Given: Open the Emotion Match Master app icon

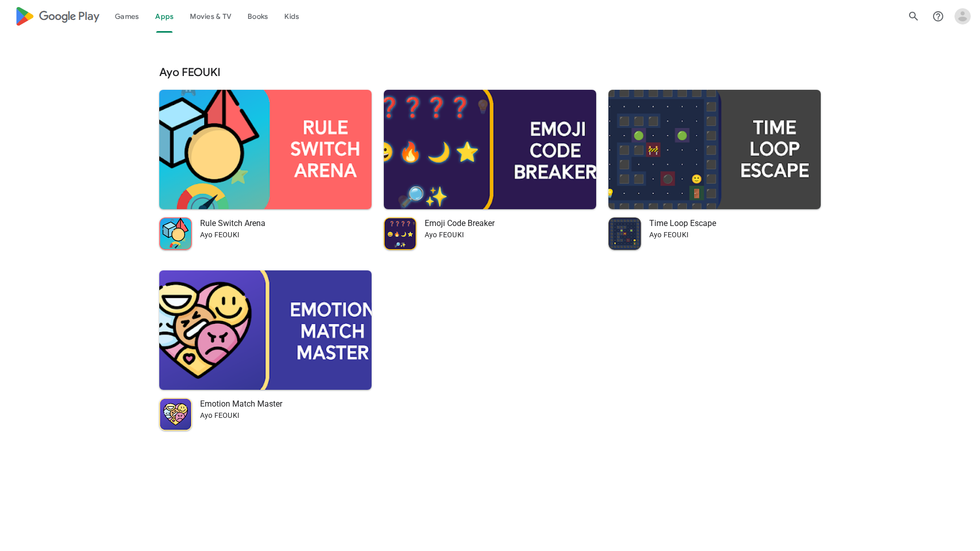Looking at the screenshot, I should (x=176, y=414).
